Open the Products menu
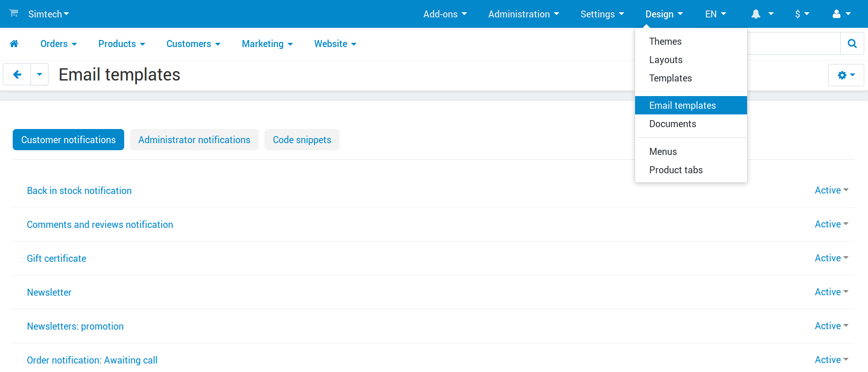This screenshot has width=868, height=372. (x=122, y=44)
